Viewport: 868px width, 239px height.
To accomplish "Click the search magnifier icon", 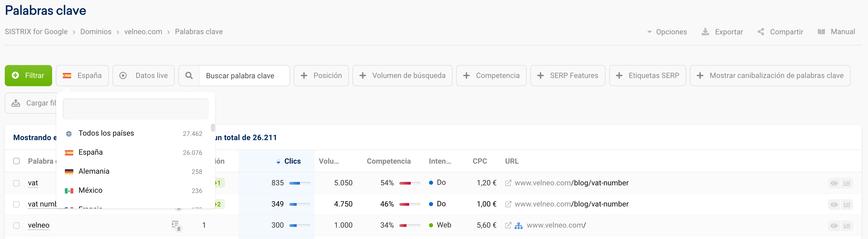I will [189, 75].
